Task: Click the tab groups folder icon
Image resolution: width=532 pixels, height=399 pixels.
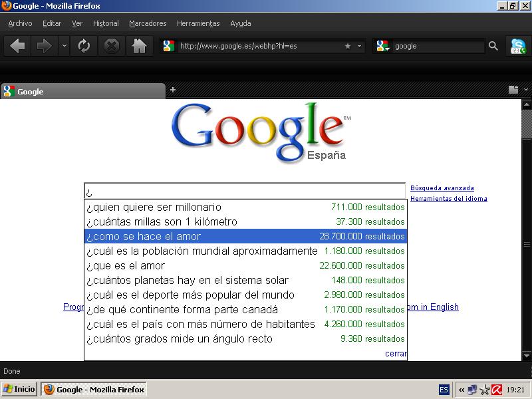Action: (x=513, y=90)
